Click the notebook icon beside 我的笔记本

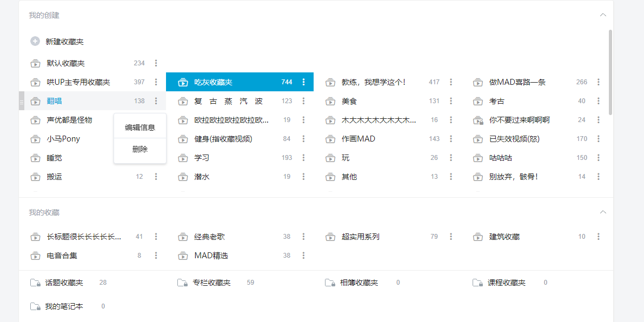pos(35,306)
